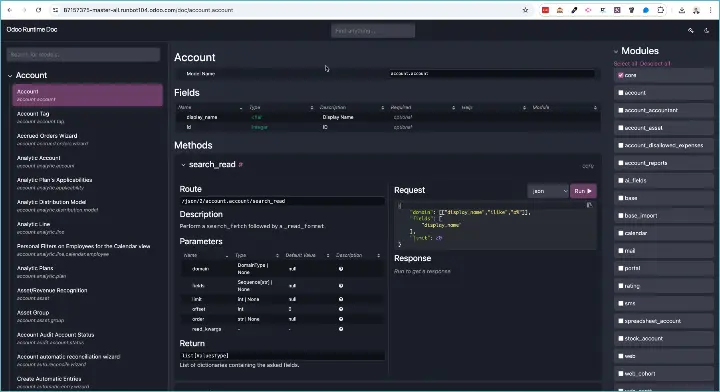Click the browser forward arrow
Image resolution: width=720 pixels, height=392 pixels.
pos(24,10)
